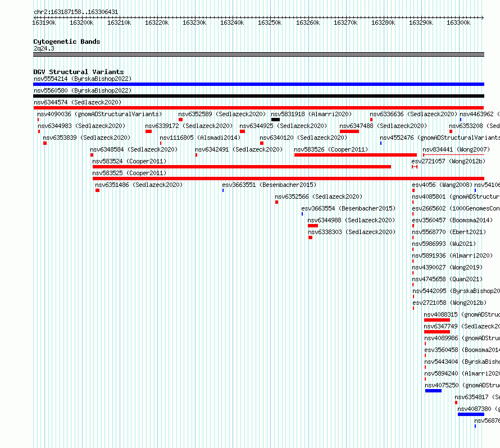500x448 pixels.
Task: Open nsv6344574 (Sedlazeck2020) label
Action: click(x=78, y=102)
